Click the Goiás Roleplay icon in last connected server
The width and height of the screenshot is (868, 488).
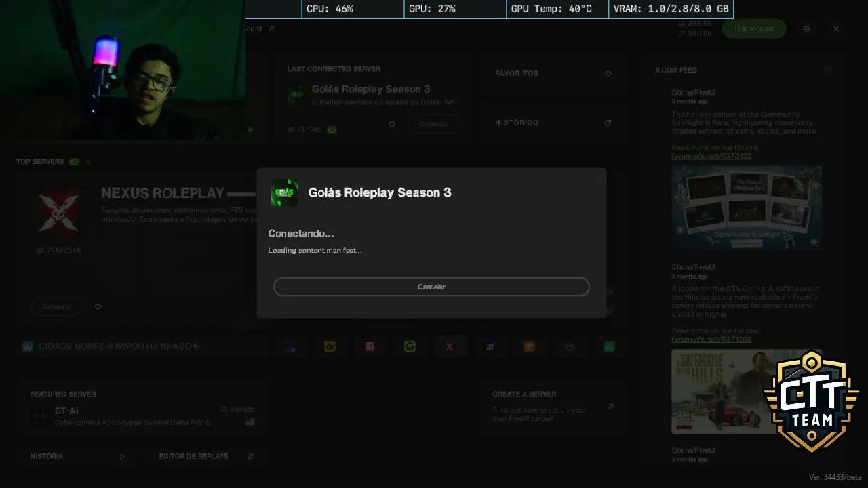[x=296, y=94]
